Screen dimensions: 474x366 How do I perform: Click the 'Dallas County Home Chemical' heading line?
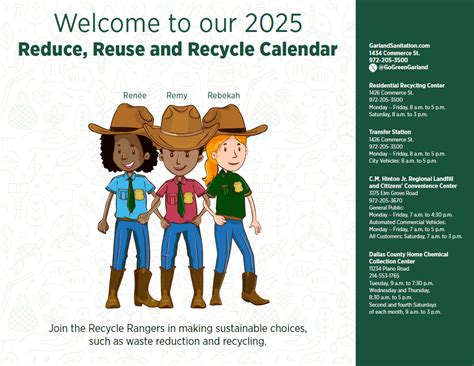pos(408,254)
